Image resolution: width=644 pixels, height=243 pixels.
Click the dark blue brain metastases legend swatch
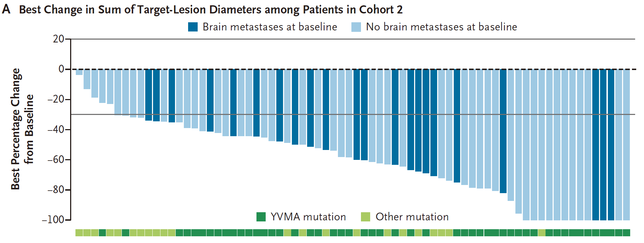click(193, 27)
